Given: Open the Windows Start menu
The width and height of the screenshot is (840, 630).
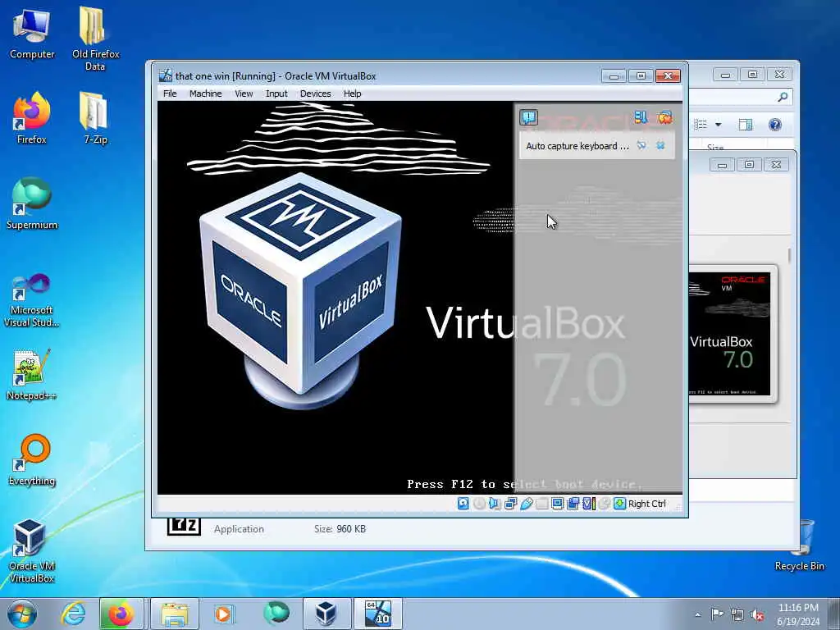Looking at the screenshot, I should (22, 614).
